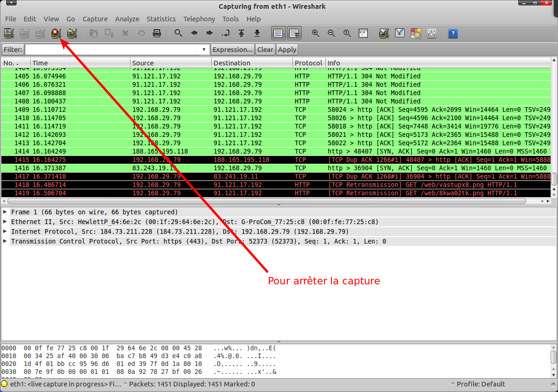558x392 pixels.
Task: Click Profile: Default in status bar
Action: click(480, 384)
